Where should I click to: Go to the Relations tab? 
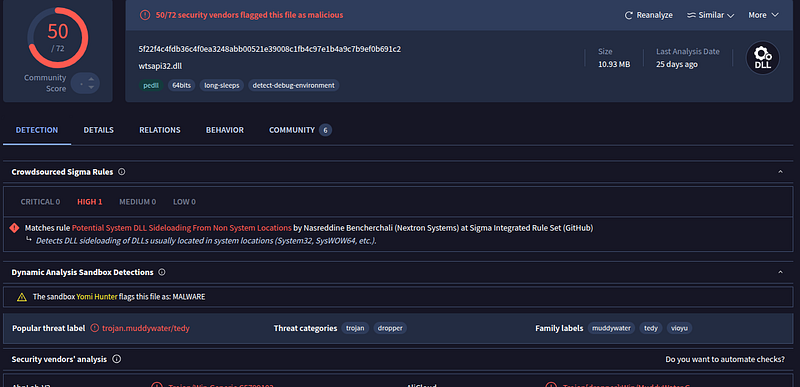160,130
